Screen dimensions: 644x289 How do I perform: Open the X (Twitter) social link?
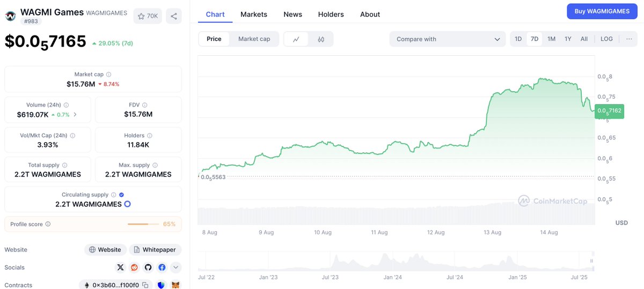point(120,267)
